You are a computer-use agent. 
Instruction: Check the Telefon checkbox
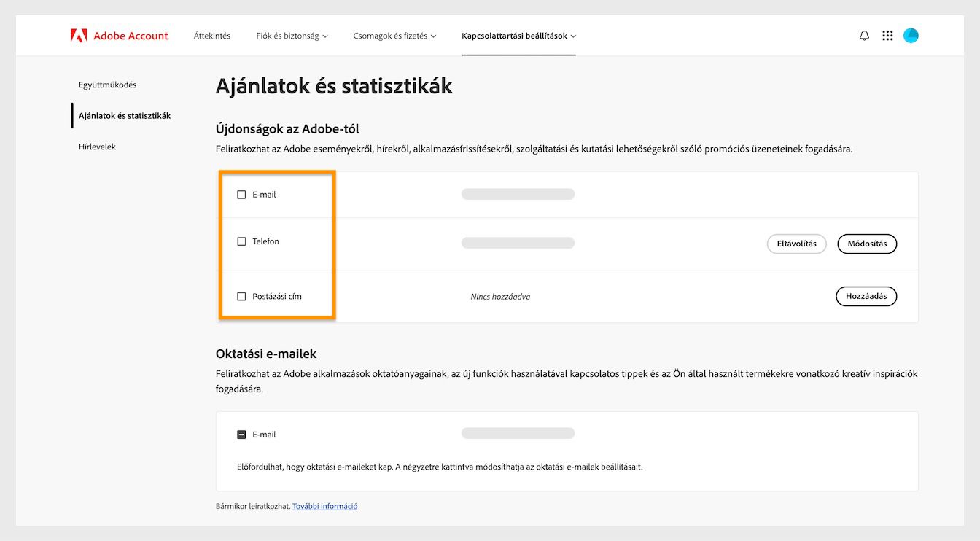(x=241, y=241)
